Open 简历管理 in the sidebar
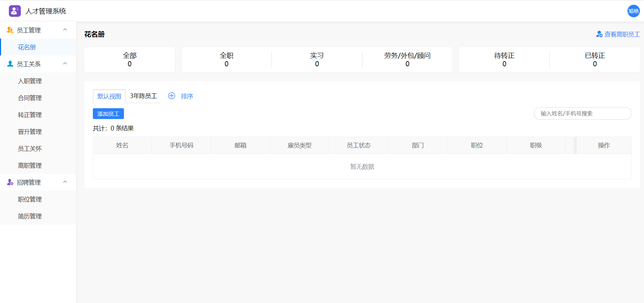 tap(30, 216)
